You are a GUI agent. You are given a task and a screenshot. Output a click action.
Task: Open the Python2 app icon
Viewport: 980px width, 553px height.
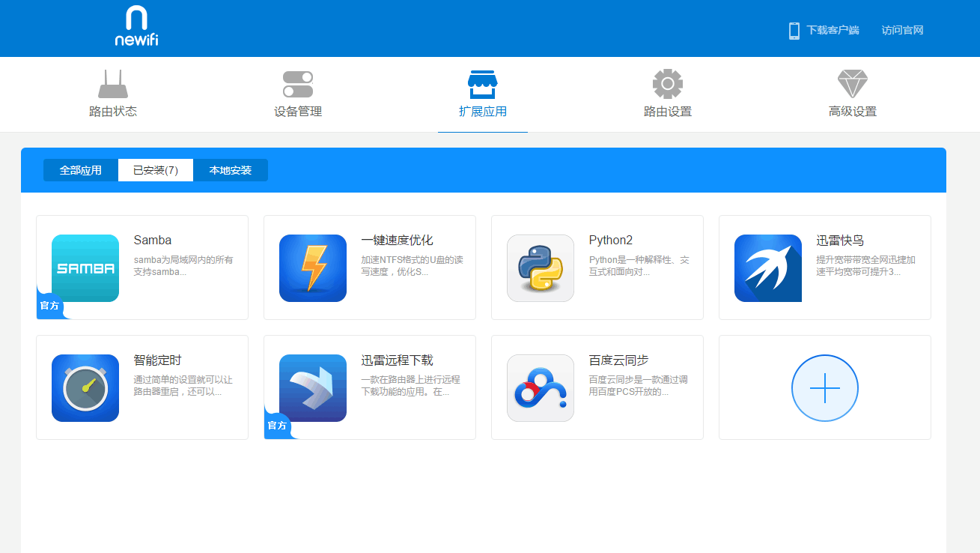pyautogui.click(x=541, y=268)
